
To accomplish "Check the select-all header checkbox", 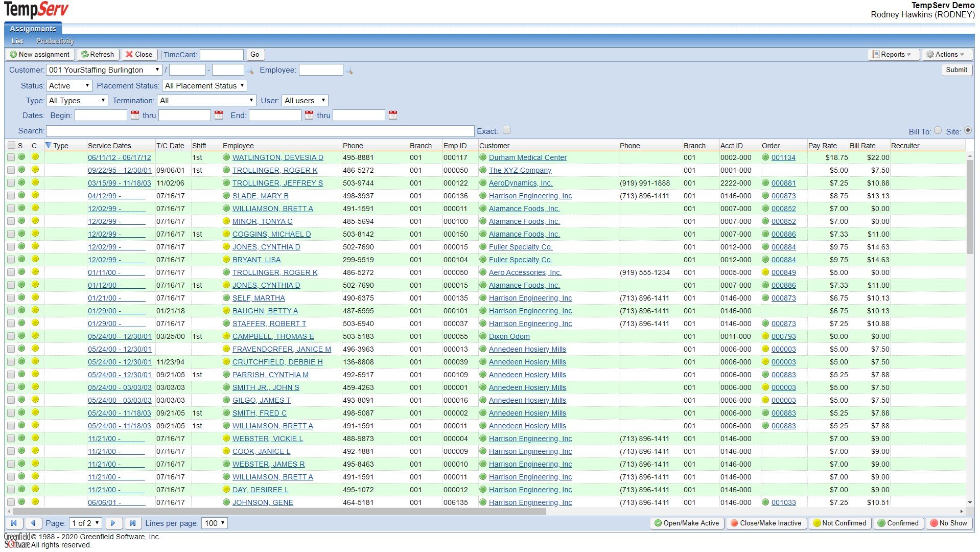I will coord(11,146).
